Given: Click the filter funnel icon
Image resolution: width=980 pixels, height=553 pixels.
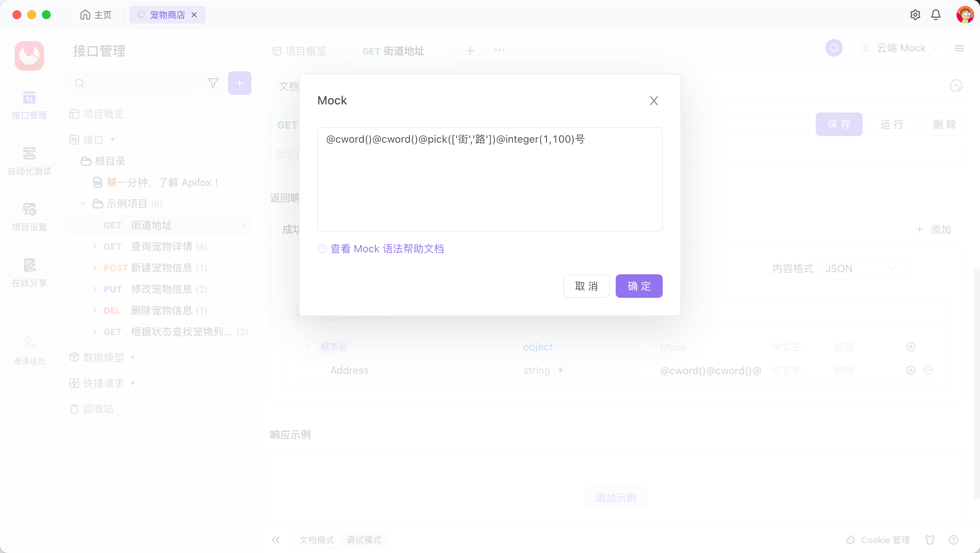Looking at the screenshot, I should pyautogui.click(x=213, y=83).
